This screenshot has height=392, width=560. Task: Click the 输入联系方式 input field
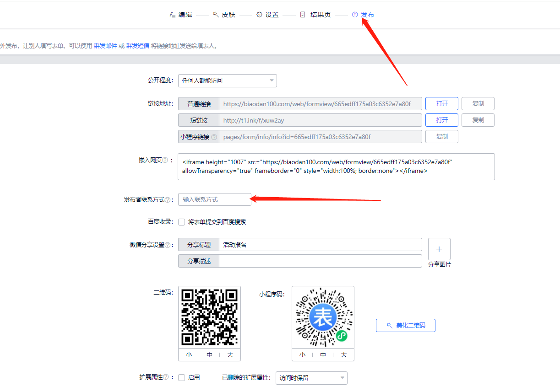tap(214, 199)
